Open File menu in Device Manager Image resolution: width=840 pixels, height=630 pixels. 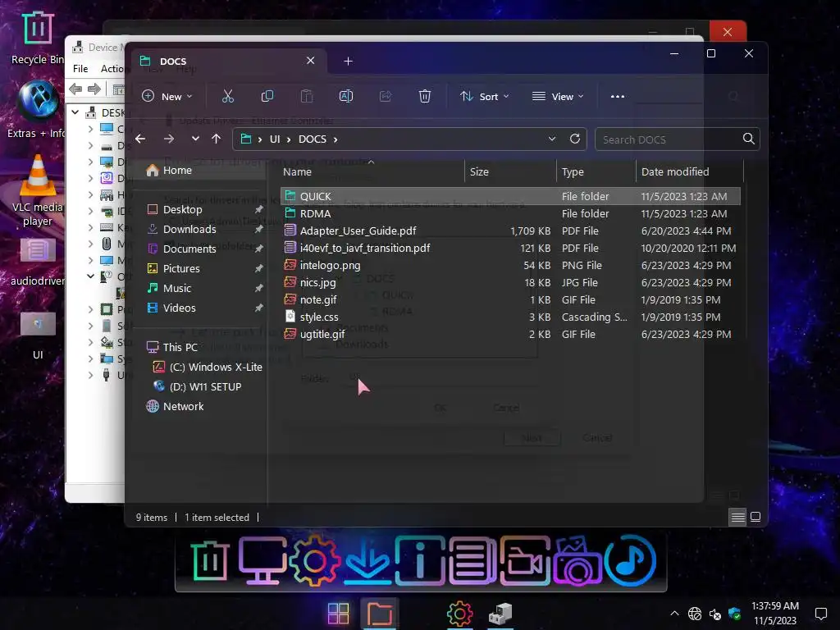(x=80, y=69)
